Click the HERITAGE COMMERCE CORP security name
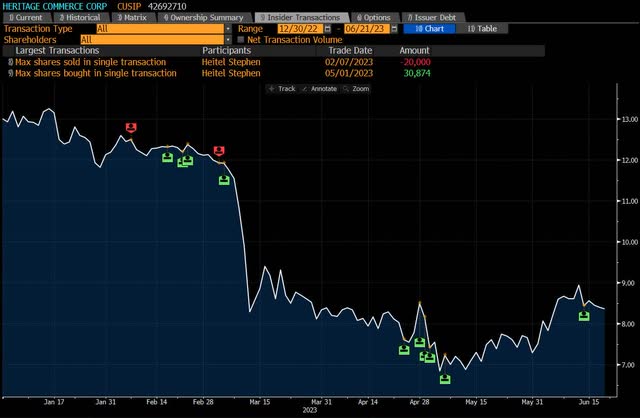This screenshot has width=640, height=418. (55, 7)
